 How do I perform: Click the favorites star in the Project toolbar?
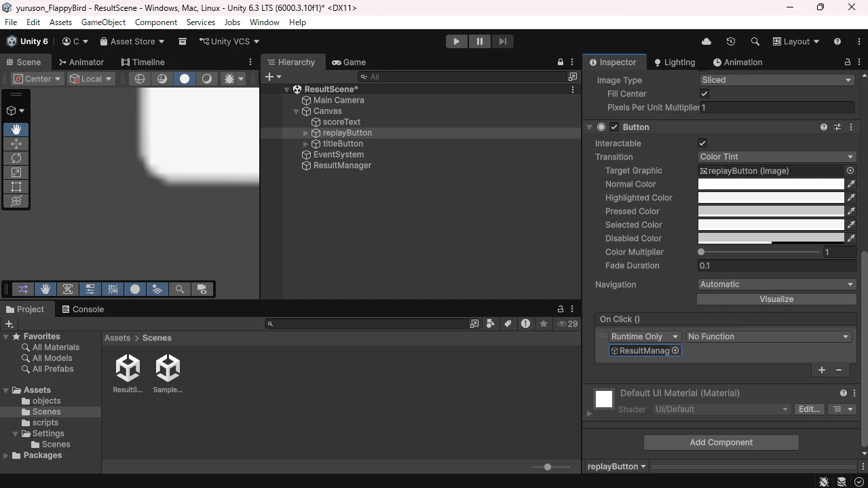click(544, 324)
